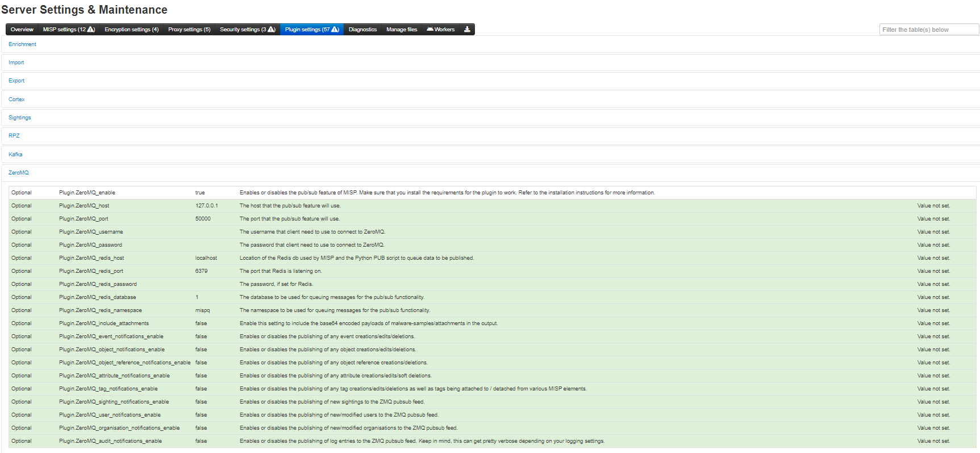Click the Plugin.ZeroMQ_enable value true

(x=200, y=193)
